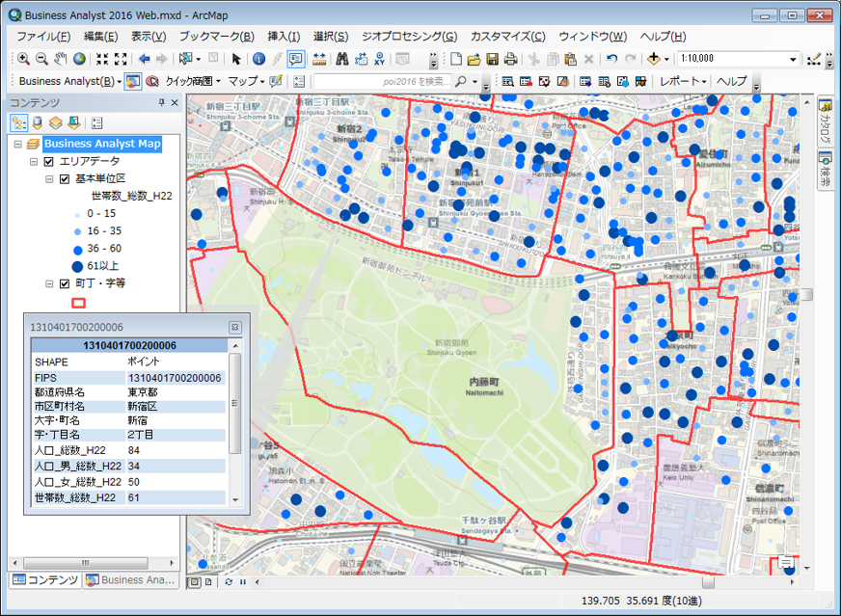Image resolution: width=841 pixels, height=616 pixels.
Task: Close the 1310401700200006 popup window
Action: click(x=235, y=327)
